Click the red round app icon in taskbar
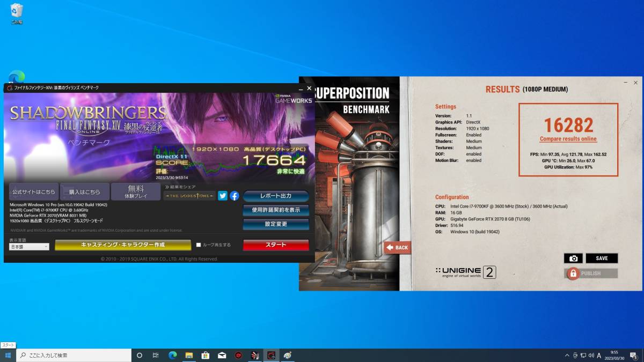Screen dimensions: 644x362 (x=238, y=355)
